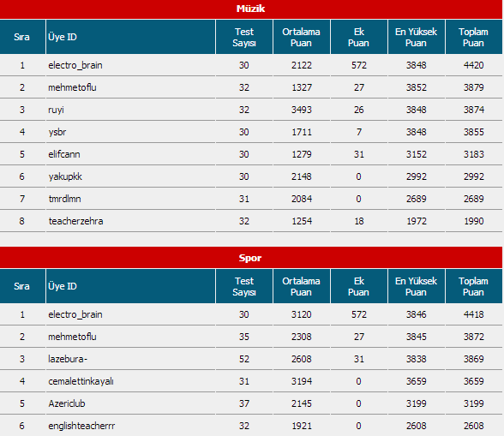Screen dimensions: 504x436
Task: Click highest score 3852 for mehmetoflu
Action: (417, 87)
